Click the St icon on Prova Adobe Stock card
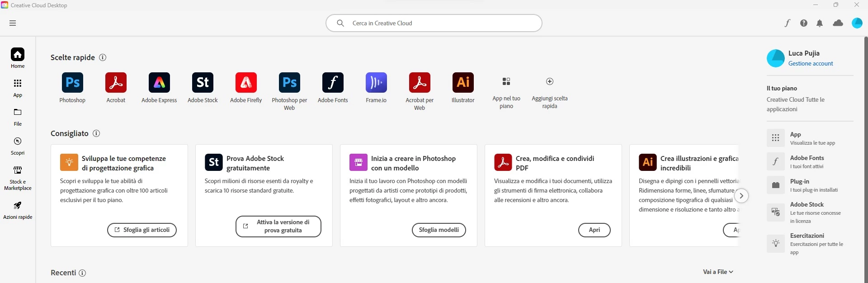Screen dimensions: 868x283 tap(214, 162)
